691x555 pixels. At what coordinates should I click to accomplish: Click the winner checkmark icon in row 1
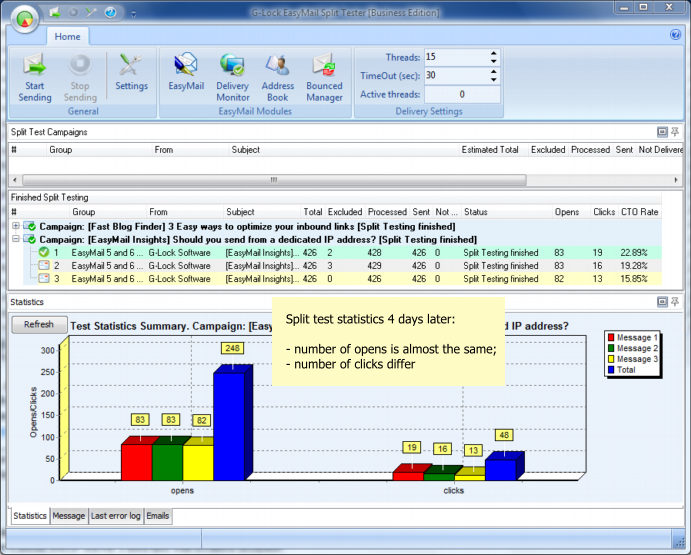[44, 252]
